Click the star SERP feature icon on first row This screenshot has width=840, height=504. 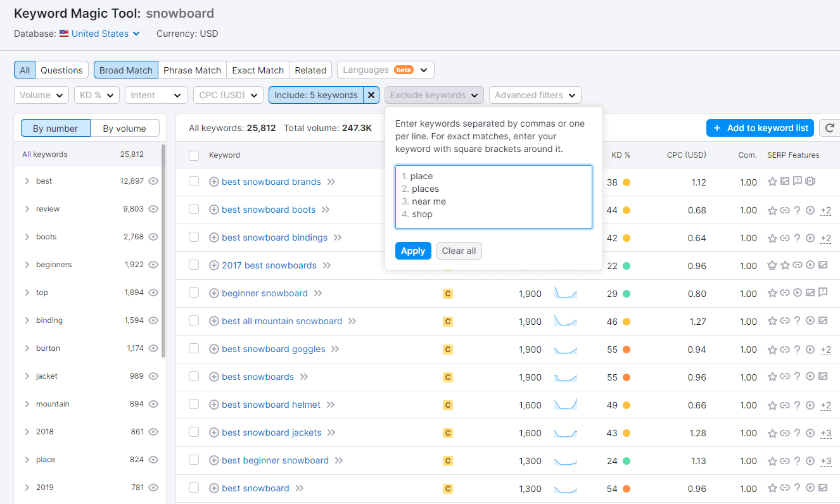(x=772, y=181)
